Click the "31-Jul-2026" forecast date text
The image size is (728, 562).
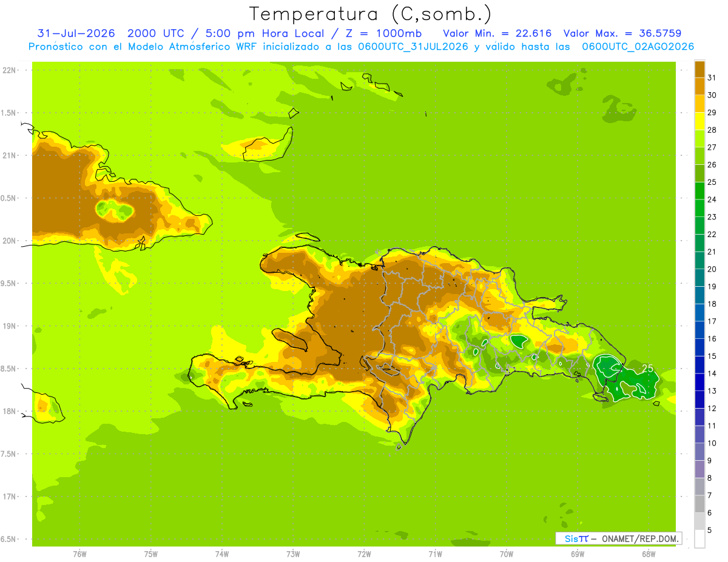76,33
